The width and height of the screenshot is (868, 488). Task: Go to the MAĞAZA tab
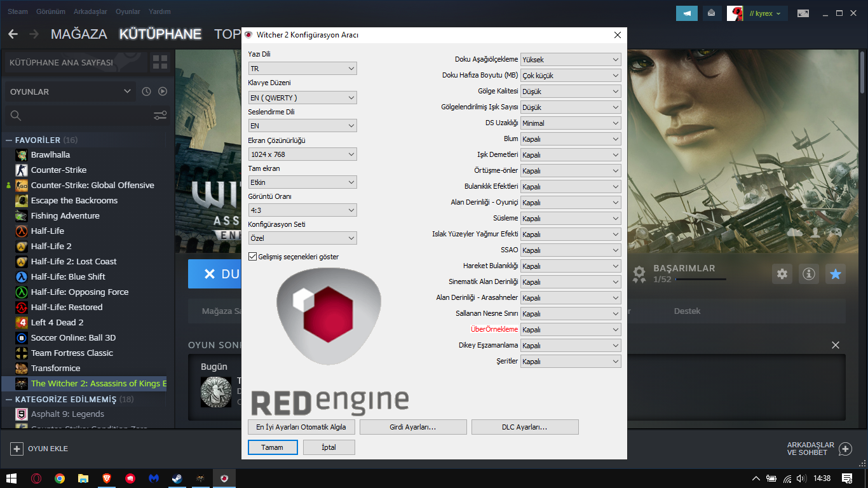pos(79,34)
